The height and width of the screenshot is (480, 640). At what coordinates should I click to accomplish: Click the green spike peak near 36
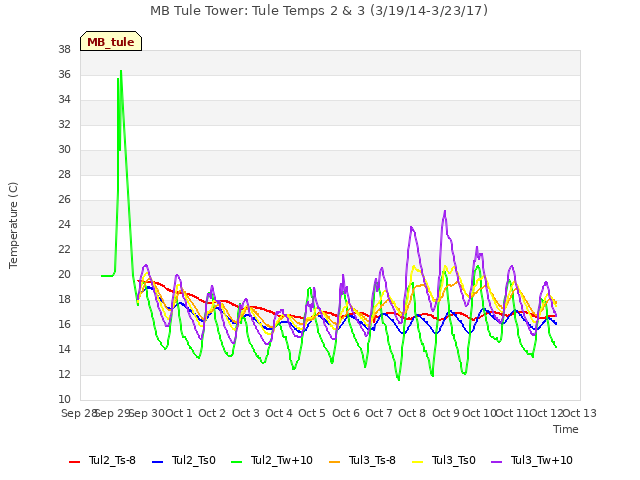pos(121,71)
